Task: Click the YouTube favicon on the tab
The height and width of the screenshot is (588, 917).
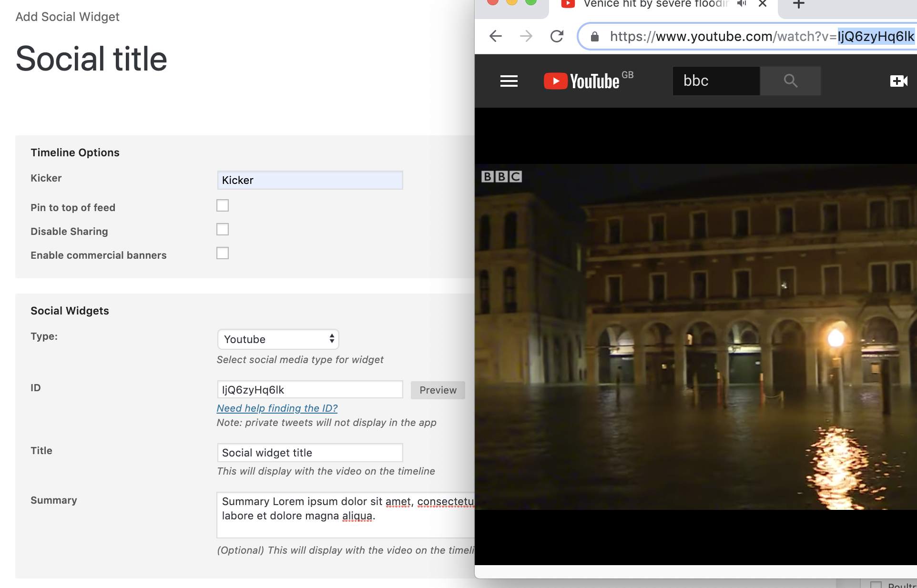Action: pyautogui.click(x=568, y=4)
